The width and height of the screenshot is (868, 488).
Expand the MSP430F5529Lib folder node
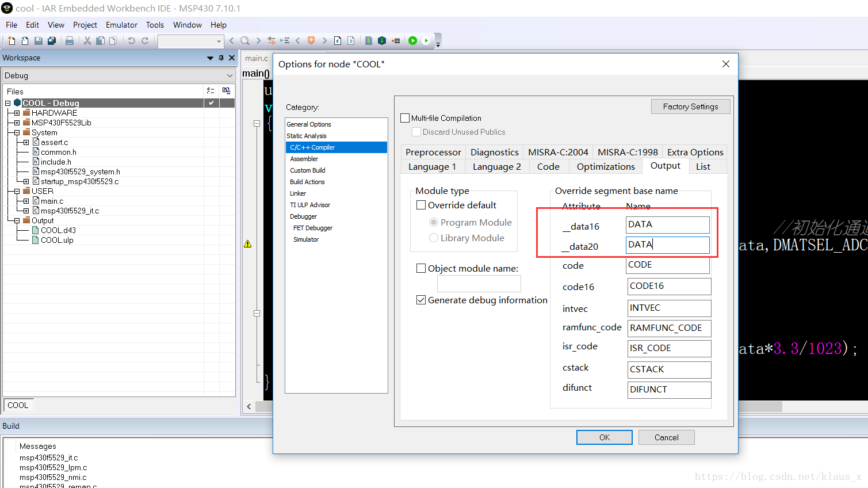click(17, 123)
